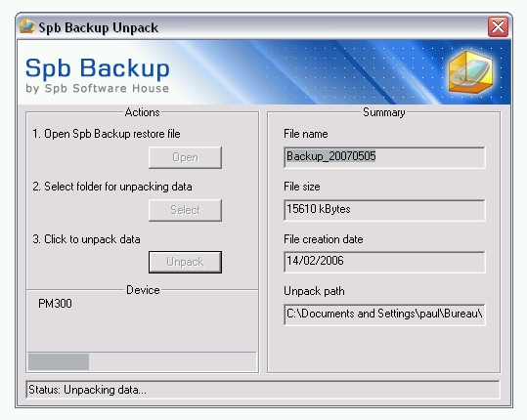Click the 'File size' label
The height and width of the screenshot is (420, 527).
pos(302,187)
